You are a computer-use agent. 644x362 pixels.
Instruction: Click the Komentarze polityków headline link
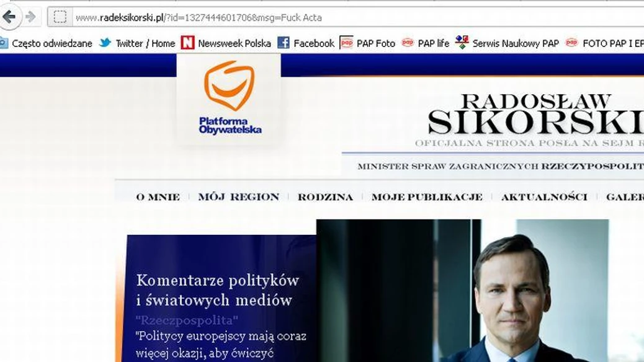pos(218,290)
